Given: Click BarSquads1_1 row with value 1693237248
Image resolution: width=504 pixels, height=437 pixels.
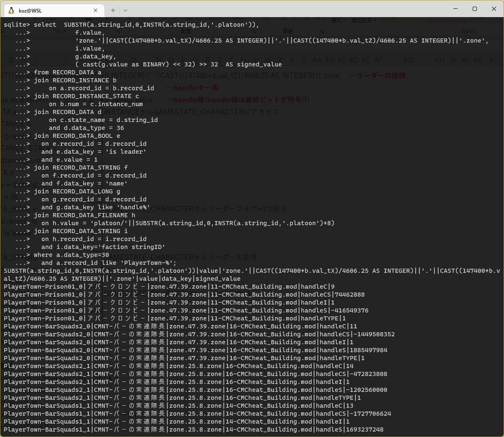Looking at the screenshot, I should [194, 430].
